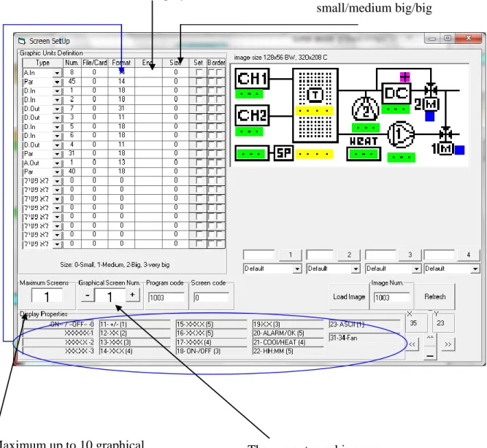Open the Type dropdown of the A.In row
The width and height of the screenshot is (487, 448).
57,73
